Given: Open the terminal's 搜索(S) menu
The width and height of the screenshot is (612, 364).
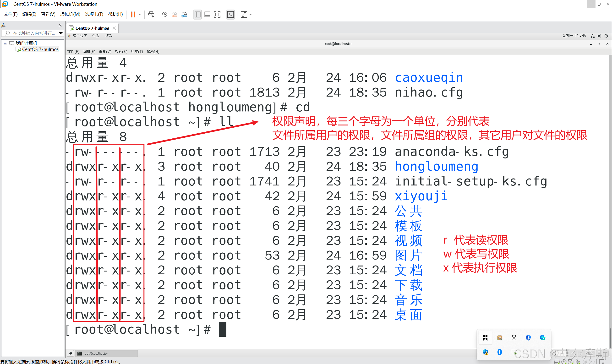Looking at the screenshot, I should tap(121, 52).
